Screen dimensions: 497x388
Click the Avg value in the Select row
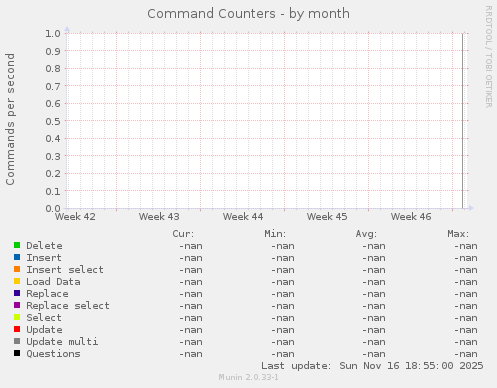click(374, 318)
